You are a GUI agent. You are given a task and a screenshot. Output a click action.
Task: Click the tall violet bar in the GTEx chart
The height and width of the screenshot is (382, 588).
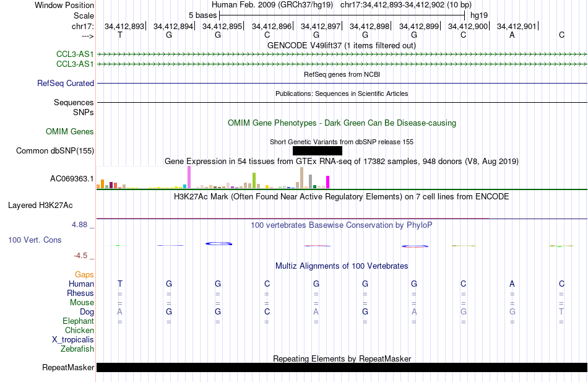coord(189,177)
